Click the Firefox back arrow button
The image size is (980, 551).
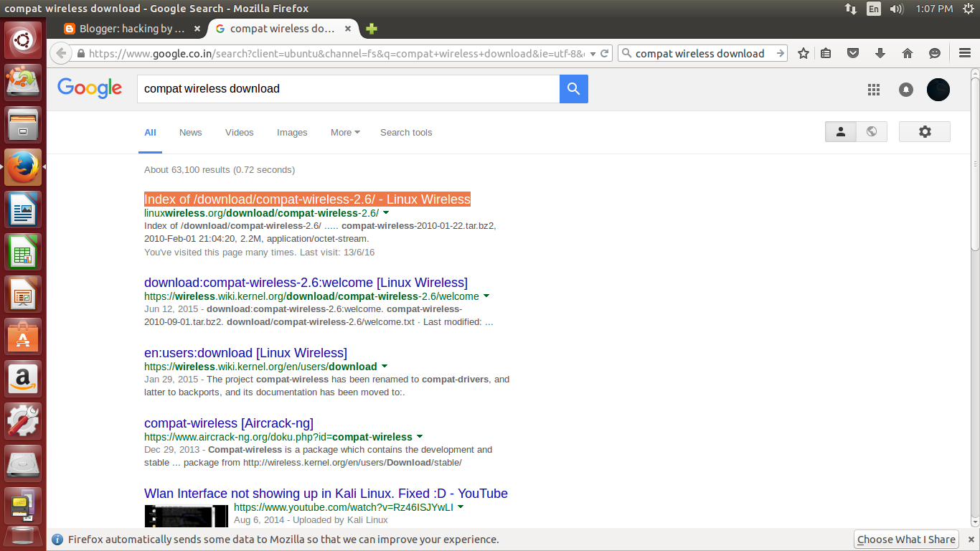pyautogui.click(x=61, y=53)
